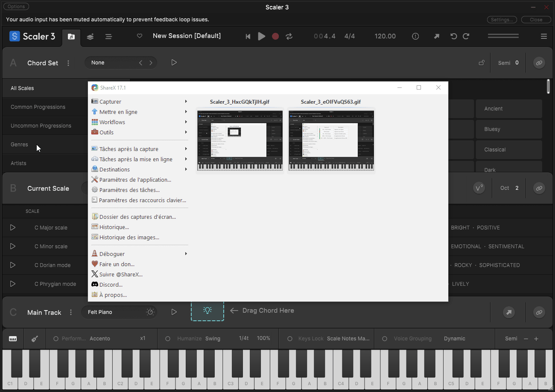The width and height of the screenshot is (555, 392).
Task: Expand Mettre en ligne menu in ShareX
Action: tap(140, 112)
